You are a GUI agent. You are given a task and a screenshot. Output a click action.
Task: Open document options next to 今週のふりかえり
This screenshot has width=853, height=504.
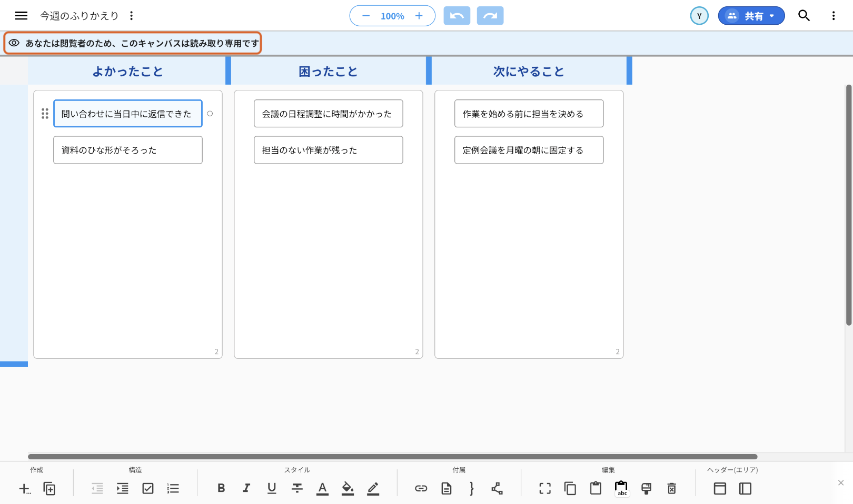point(132,16)
